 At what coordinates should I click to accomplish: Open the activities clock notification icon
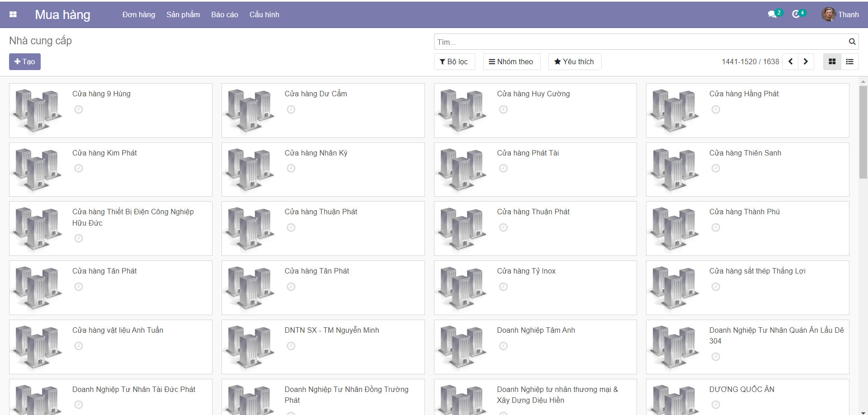pyautogui.click(x=796, y=14)
